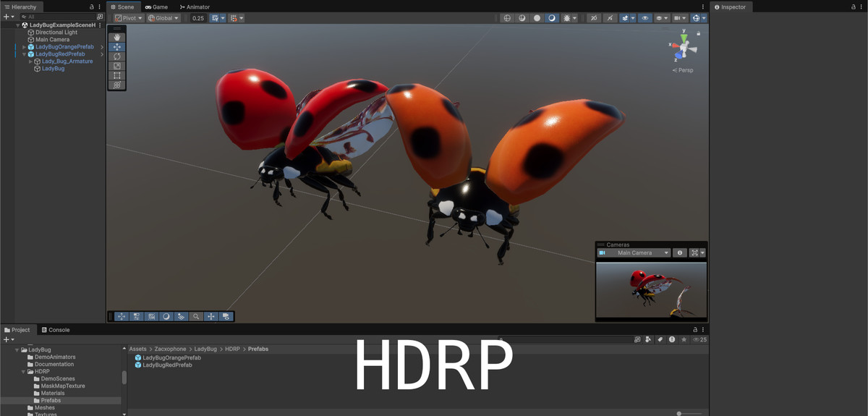868x416 pixels.
Task: Click Zacxophone in breadcrumb path
Action: 170,349
